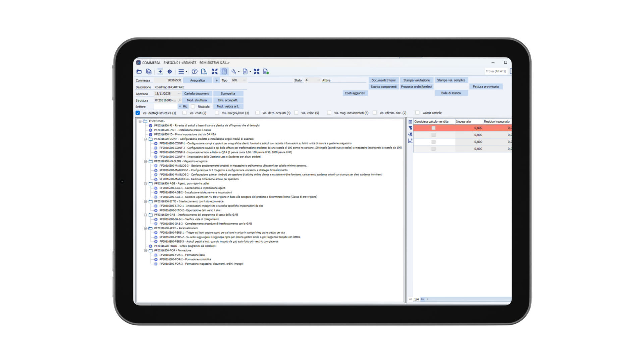Click the copy documents toolbar icon
Screen dimensions: 644x362
[x=149, y=71]
